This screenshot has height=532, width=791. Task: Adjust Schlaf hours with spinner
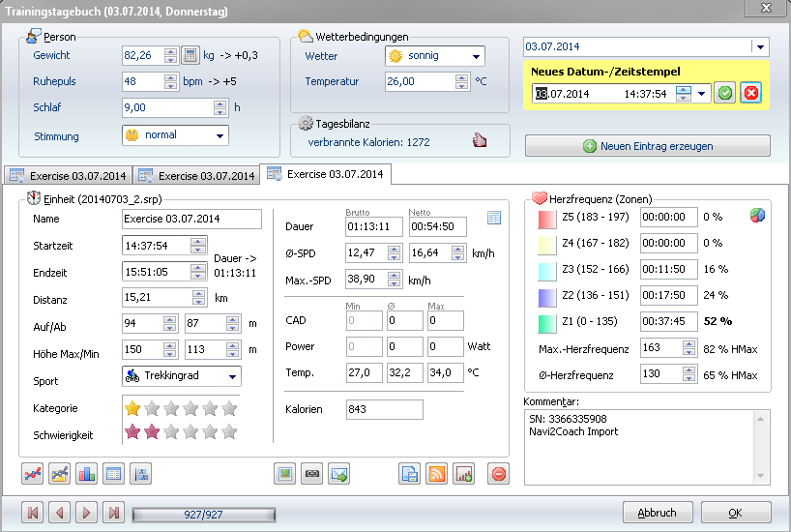coord(220,107)
